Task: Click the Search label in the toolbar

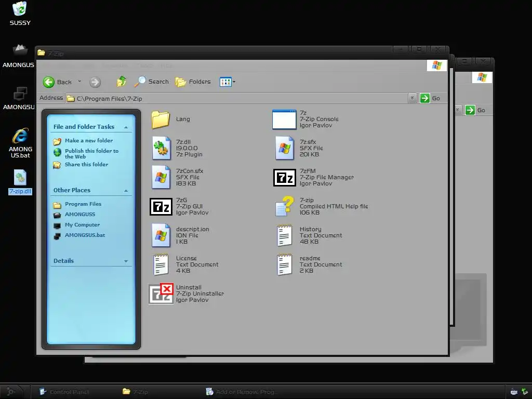Action: coord(158,82)
